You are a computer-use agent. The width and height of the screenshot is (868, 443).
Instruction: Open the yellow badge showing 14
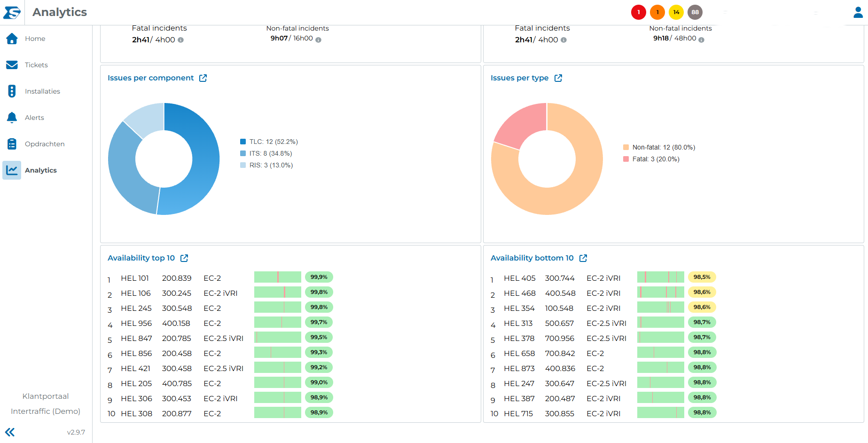(676, 12)
